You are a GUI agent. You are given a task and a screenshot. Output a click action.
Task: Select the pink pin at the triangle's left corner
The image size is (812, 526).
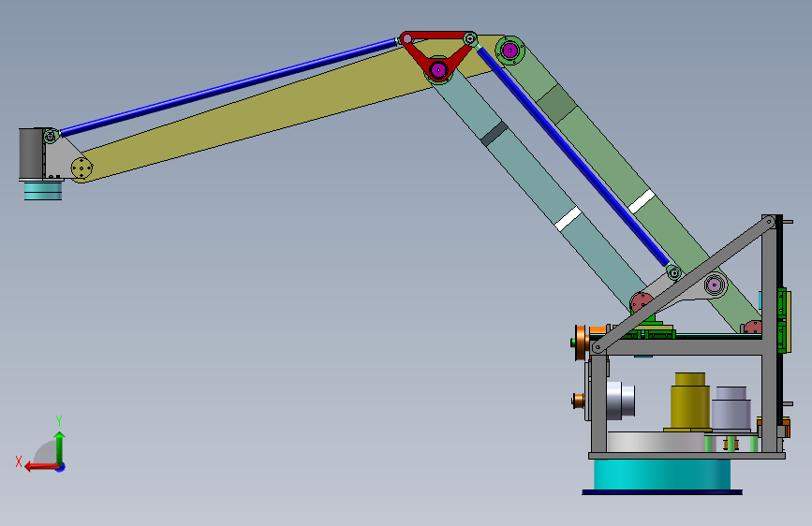[x=407, y=38]
